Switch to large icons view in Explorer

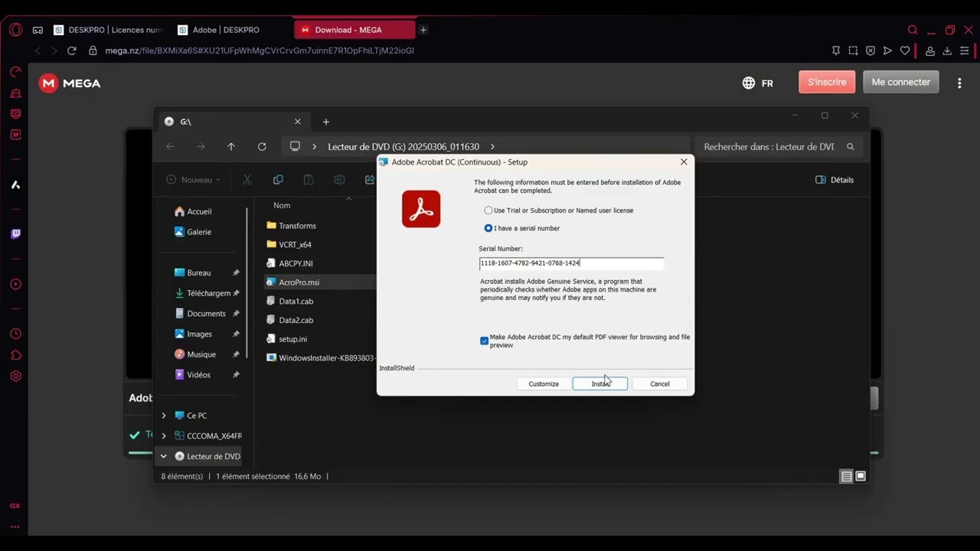tap(861, 476)
